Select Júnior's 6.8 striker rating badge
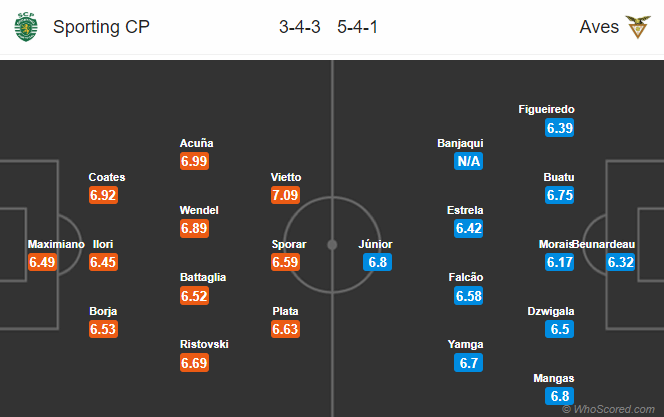The image size is (664, 417). (377, 262)
